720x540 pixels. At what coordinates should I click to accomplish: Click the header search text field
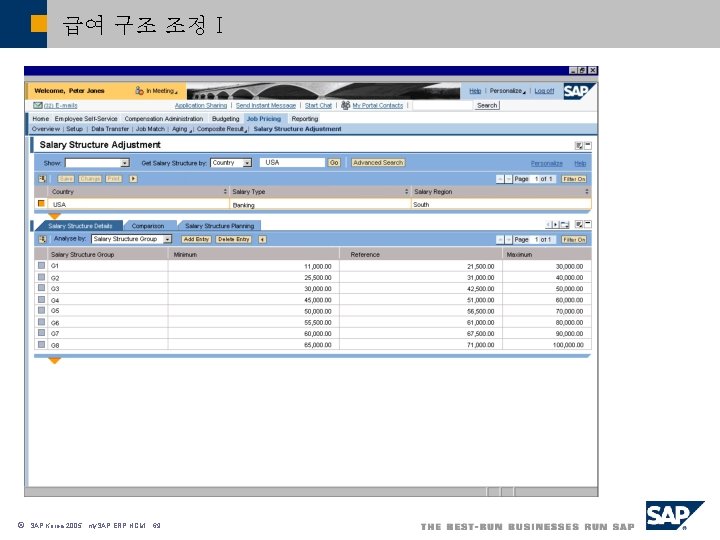coord(443,105)
